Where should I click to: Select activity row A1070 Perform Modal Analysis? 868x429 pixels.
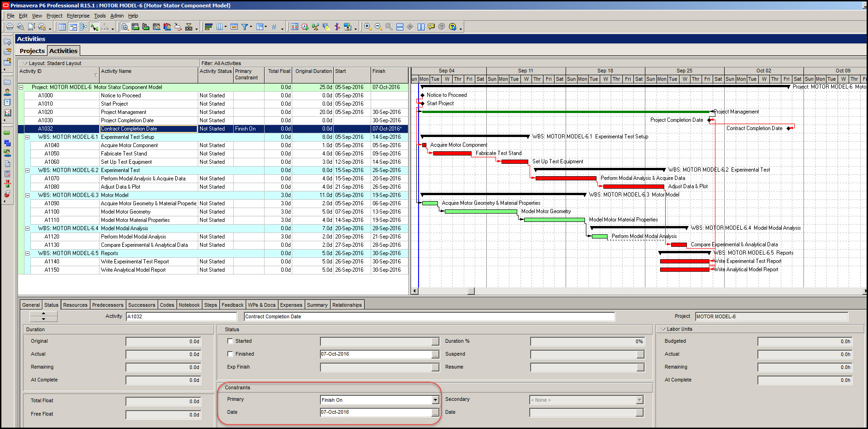pos(213,179)
